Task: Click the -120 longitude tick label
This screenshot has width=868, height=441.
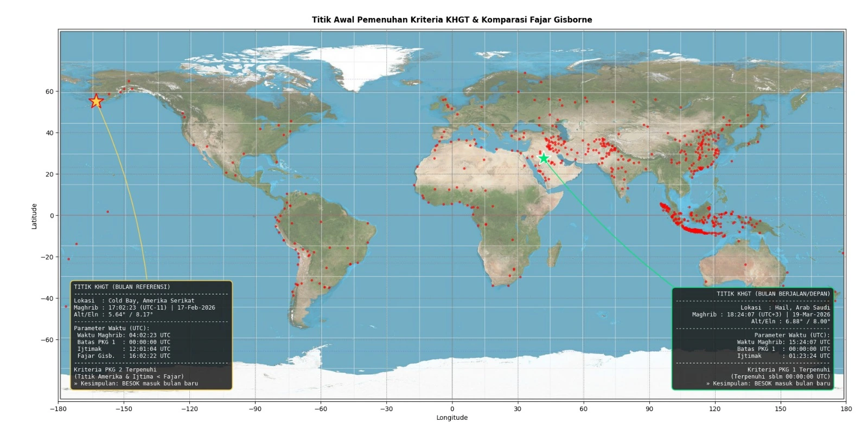Action: (x=189, y=409)
